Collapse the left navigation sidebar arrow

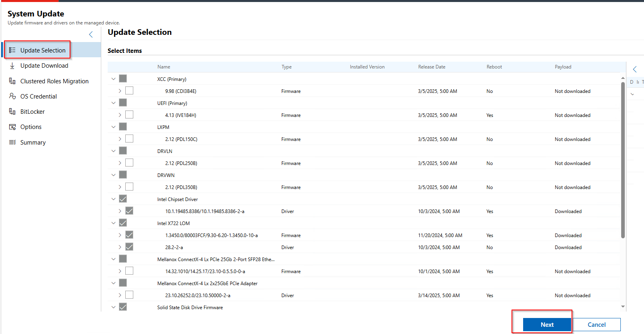coord(91,34)
